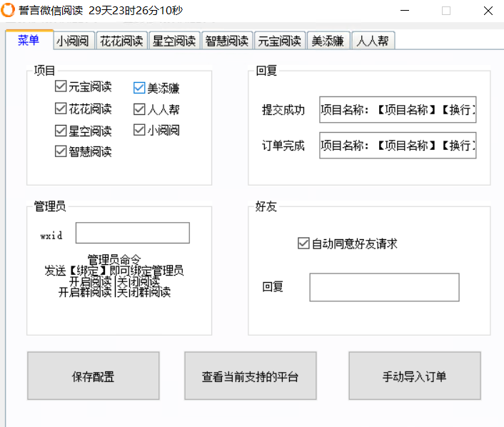Uncheck the 元宝阅读 project checkbox
Screen dimensions: 504x427
pos(61,88)
